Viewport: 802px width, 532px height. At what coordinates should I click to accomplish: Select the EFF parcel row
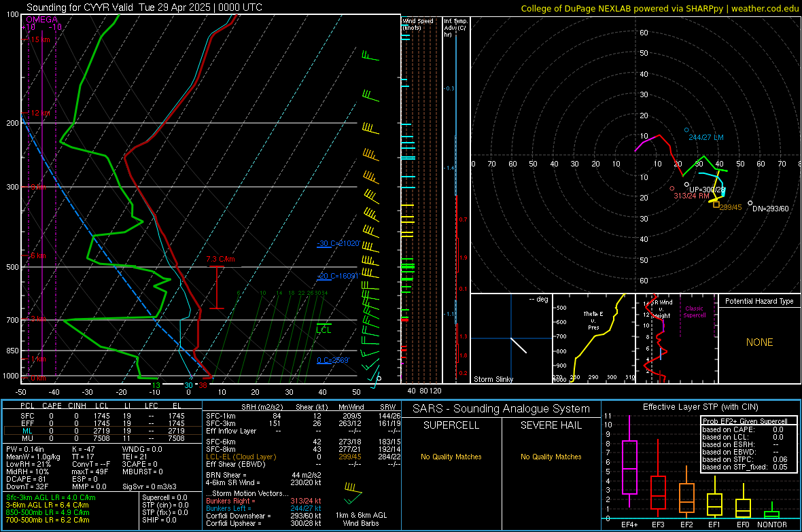(x=103, y=423)
